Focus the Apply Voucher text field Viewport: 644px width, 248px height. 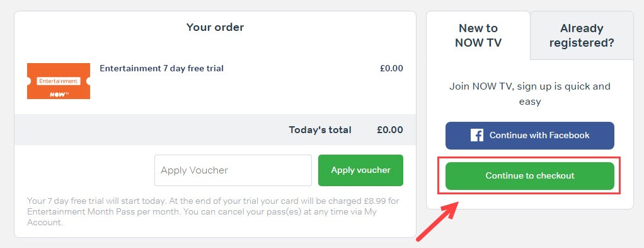click(233, 170)
